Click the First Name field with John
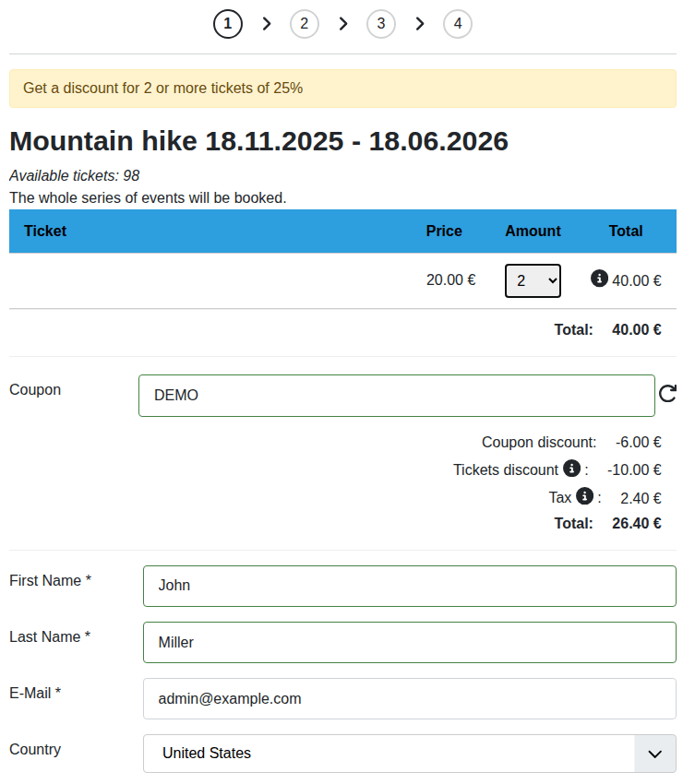 coord(409,586)
